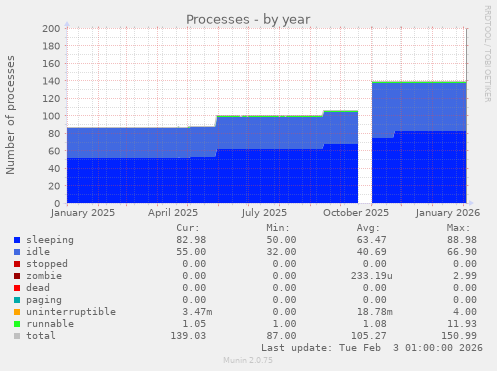
Task: Click runnable average value 1.08
Action: click(x=374, y=324)
